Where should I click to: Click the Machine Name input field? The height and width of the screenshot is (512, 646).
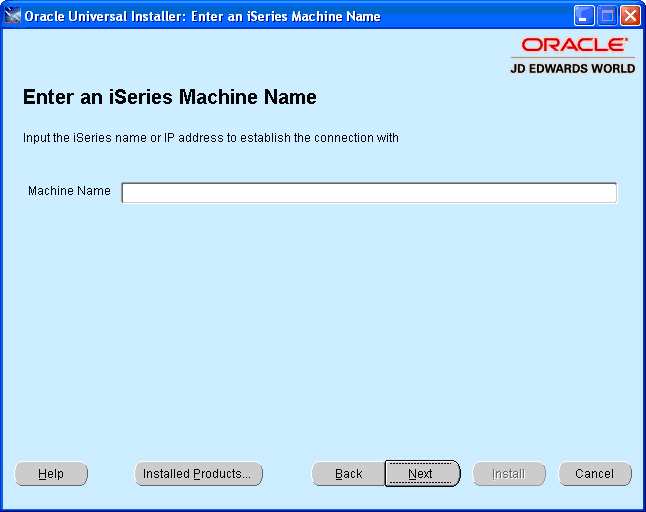(369, 193)
